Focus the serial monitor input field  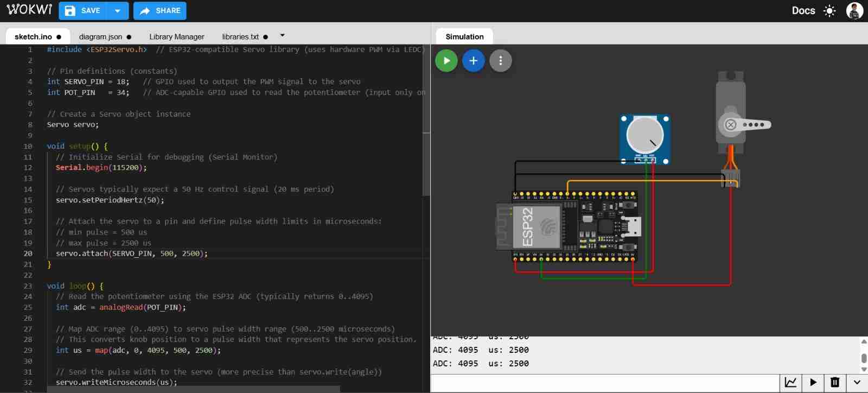point(605,382)
